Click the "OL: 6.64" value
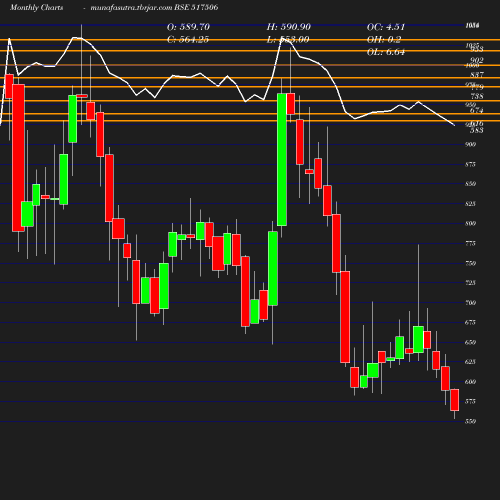Viewport: 500px width, 500px height. [386, 52]
